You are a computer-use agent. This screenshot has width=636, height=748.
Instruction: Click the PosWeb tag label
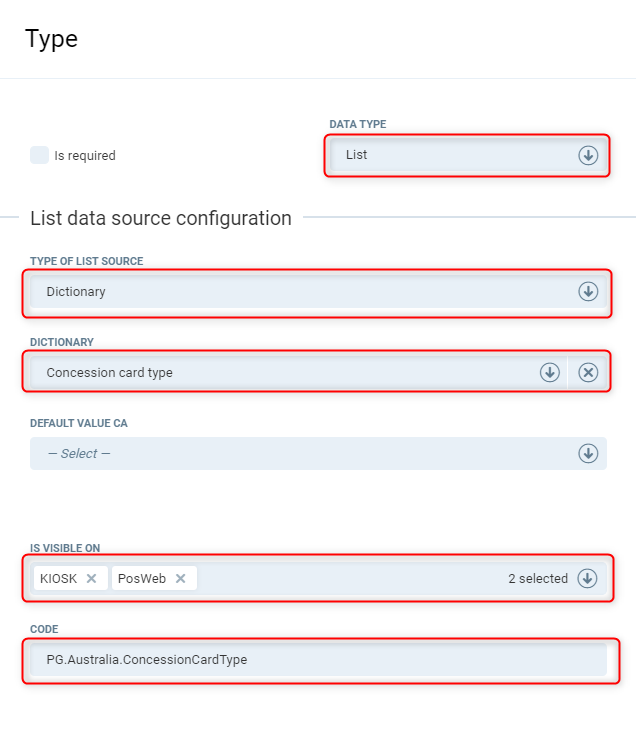142,578
